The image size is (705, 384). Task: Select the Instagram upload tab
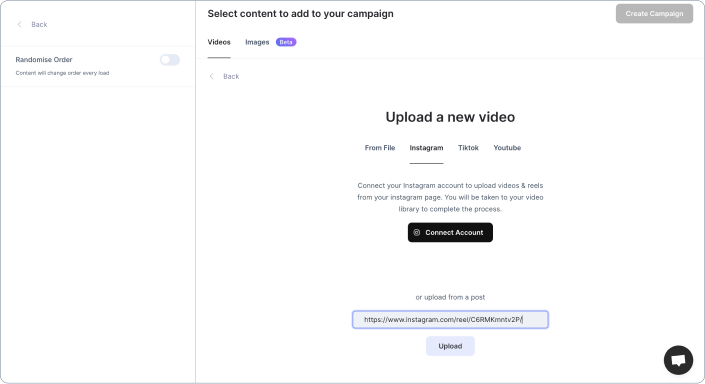click(426, 148)
